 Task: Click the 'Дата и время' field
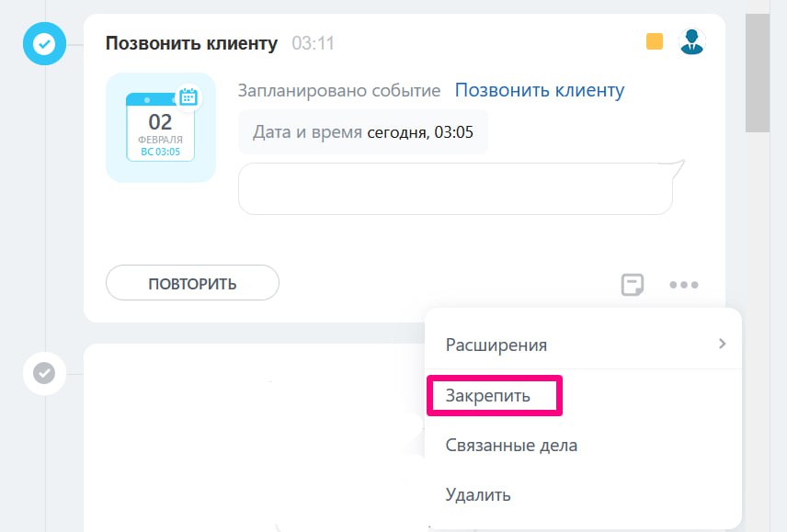[x=363, y=132]
